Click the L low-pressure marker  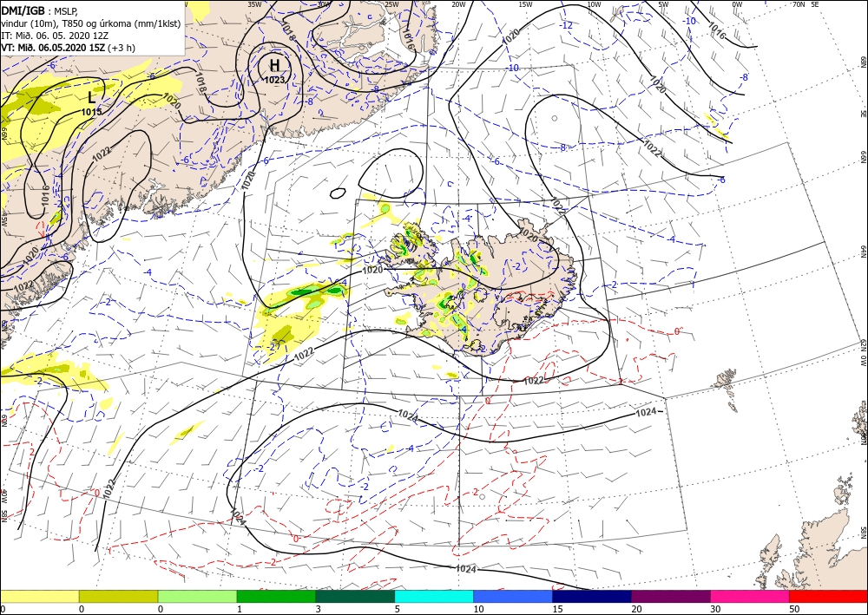click(x=91, y=98)
